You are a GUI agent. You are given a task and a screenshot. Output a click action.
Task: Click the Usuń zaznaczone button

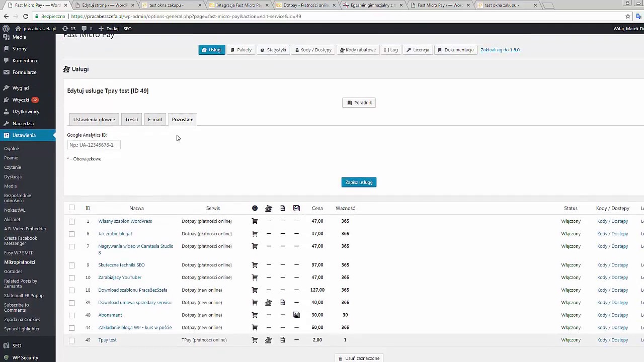click(359, 358)
